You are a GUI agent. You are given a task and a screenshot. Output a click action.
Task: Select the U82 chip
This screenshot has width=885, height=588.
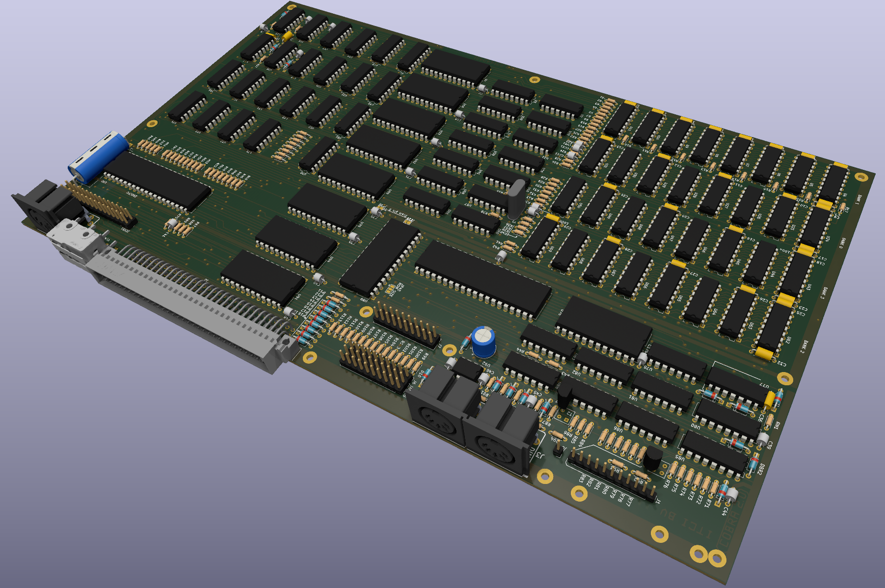[x=604, y=366]
